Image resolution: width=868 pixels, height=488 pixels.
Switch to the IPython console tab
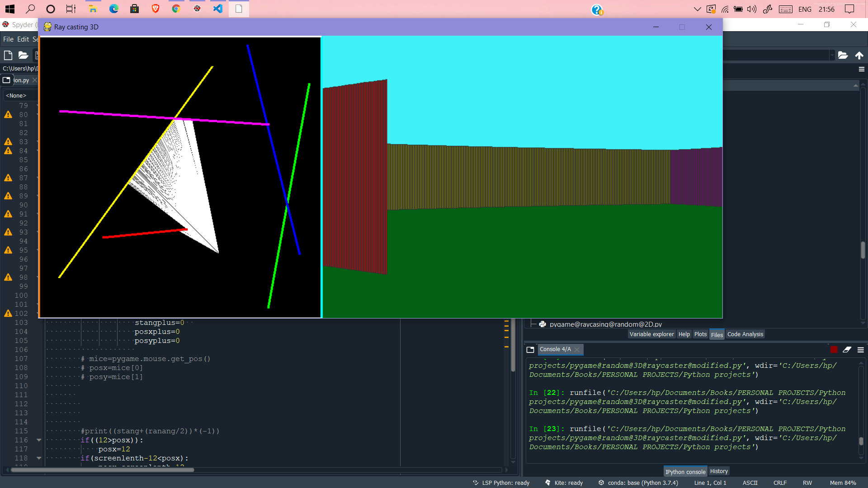point(685,471)
